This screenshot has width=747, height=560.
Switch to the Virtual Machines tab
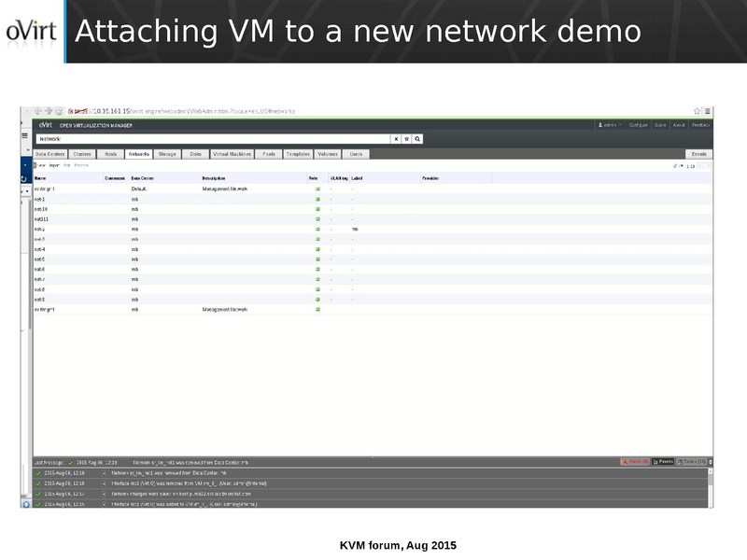(233, 154)
